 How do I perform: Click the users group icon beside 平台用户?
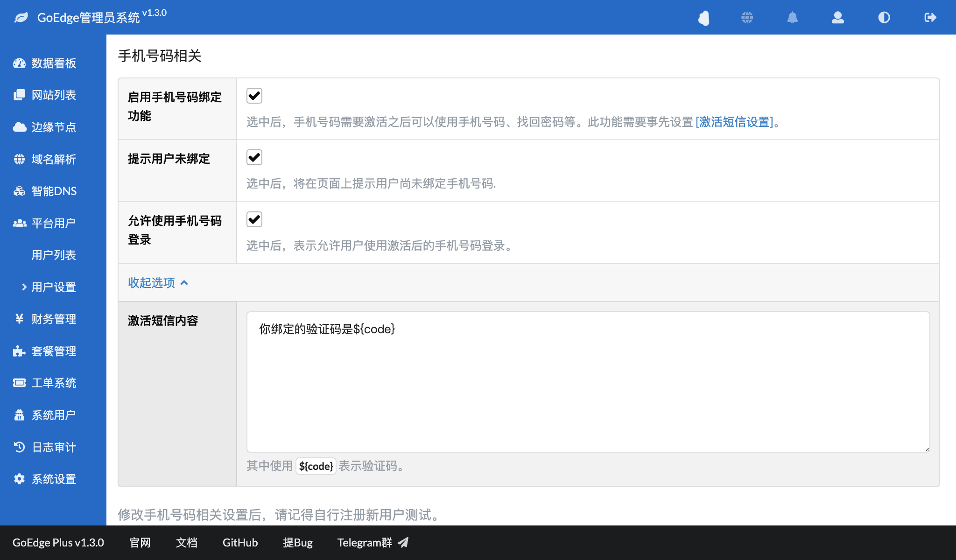20,223
